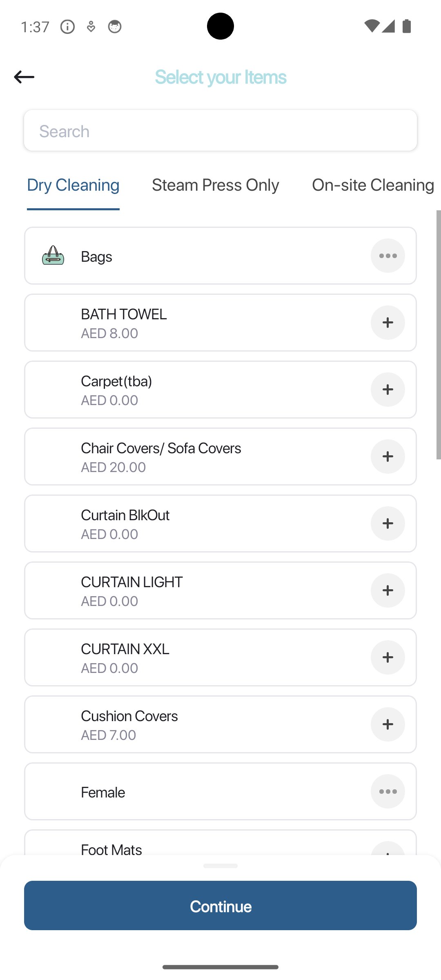Switch to Steam Press Only tab
The width and height of the screenshot is (441, 980).
pyautogui.click(x=216, y=185)
